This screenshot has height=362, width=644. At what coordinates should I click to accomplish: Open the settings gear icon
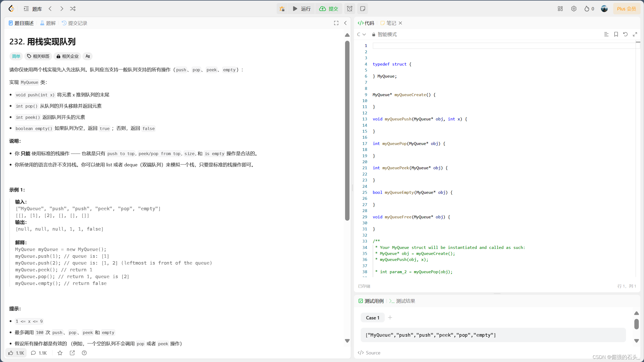[574, 9]
